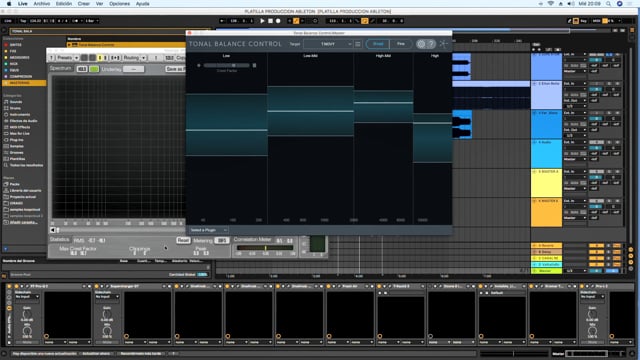Select the Sounds category in browser
The image size is (640, 360).
[x=16, y=102]
